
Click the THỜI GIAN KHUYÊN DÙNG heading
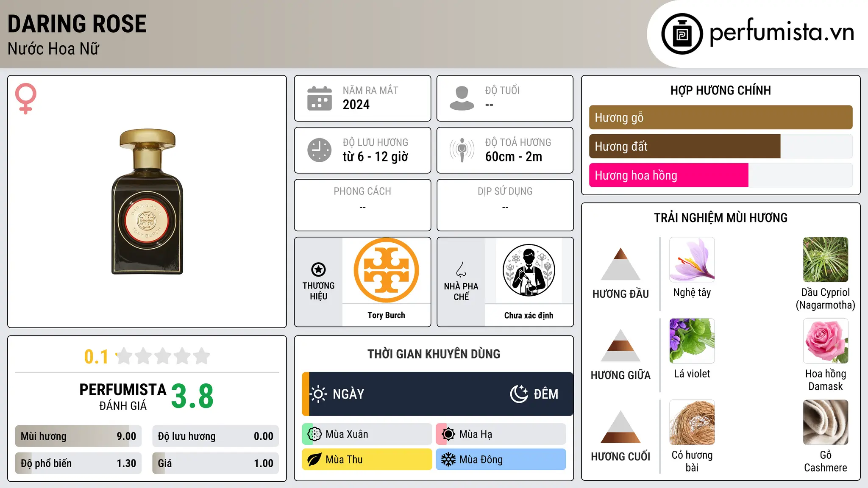(x=434, y=354)
